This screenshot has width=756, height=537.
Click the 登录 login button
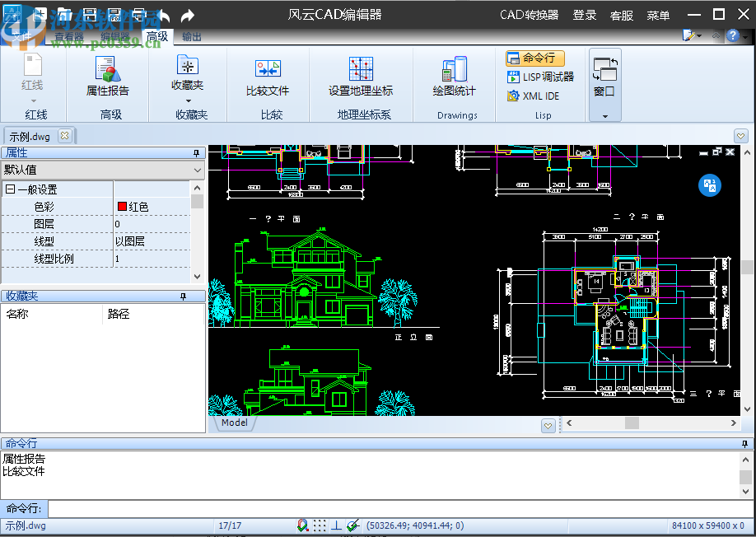coord(585,15)
